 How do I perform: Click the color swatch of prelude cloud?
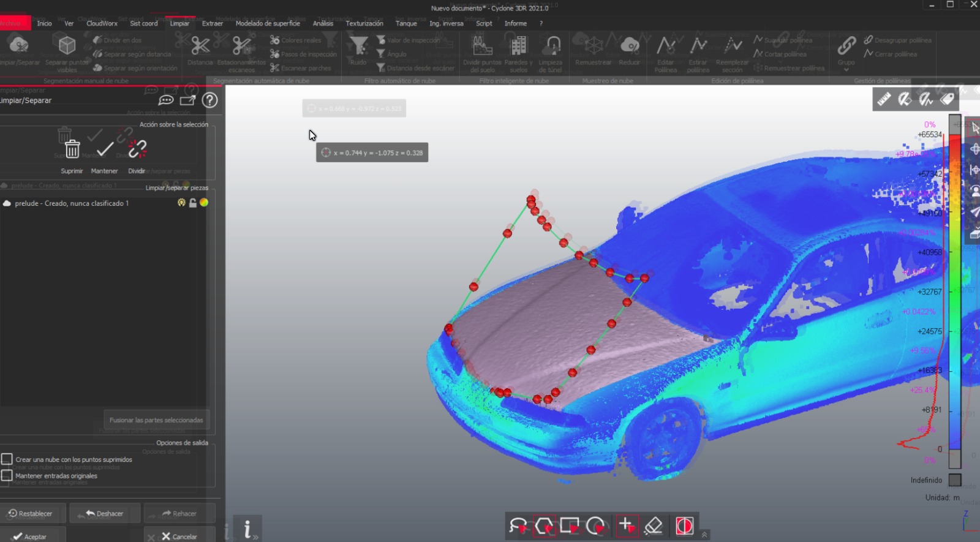[x=204, y=203]
